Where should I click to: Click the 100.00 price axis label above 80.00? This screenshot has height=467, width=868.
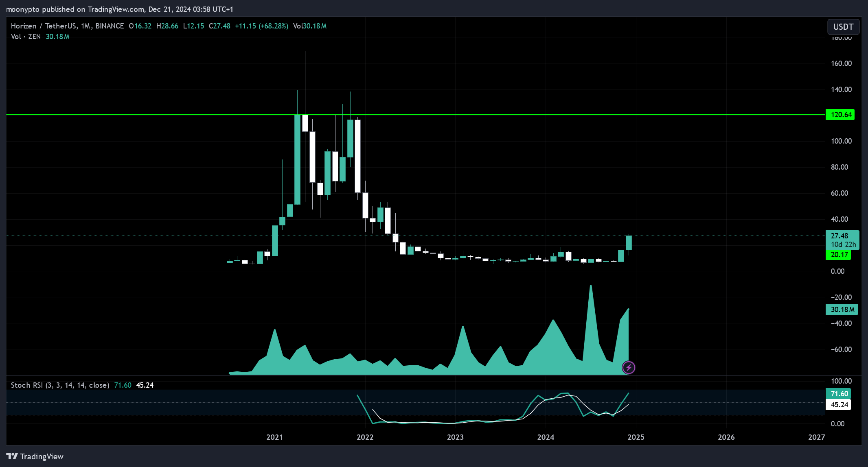click(841, 141)
